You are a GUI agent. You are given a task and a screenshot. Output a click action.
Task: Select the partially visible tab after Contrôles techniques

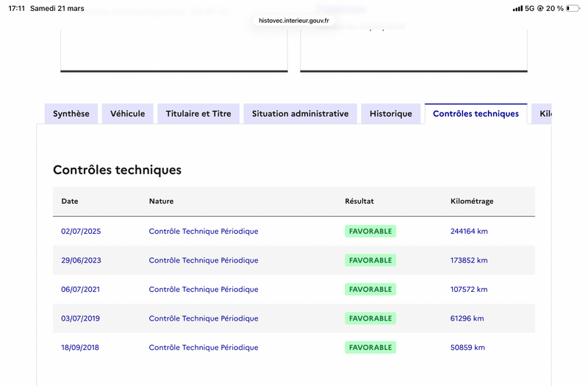click(543, 114)
